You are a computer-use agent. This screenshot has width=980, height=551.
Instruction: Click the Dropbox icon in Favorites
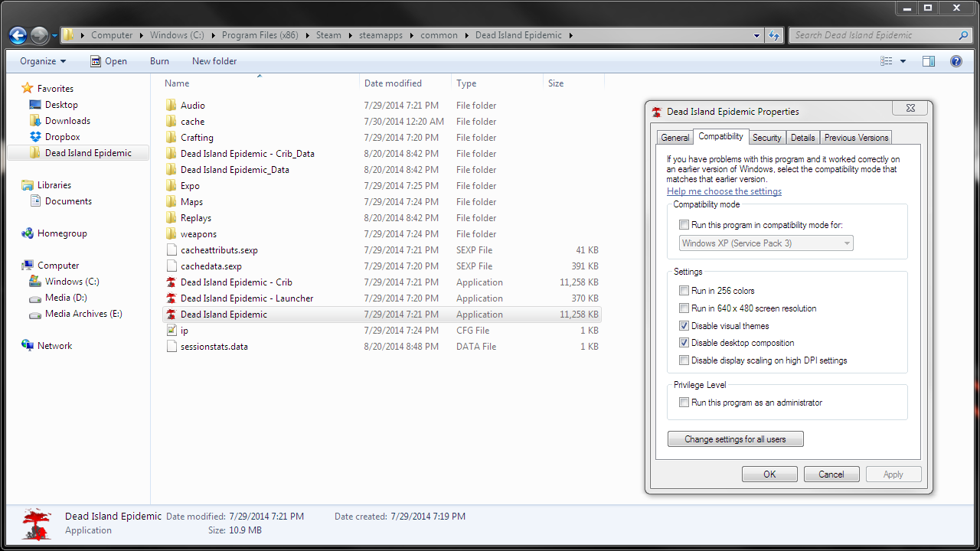pos(34,137)
